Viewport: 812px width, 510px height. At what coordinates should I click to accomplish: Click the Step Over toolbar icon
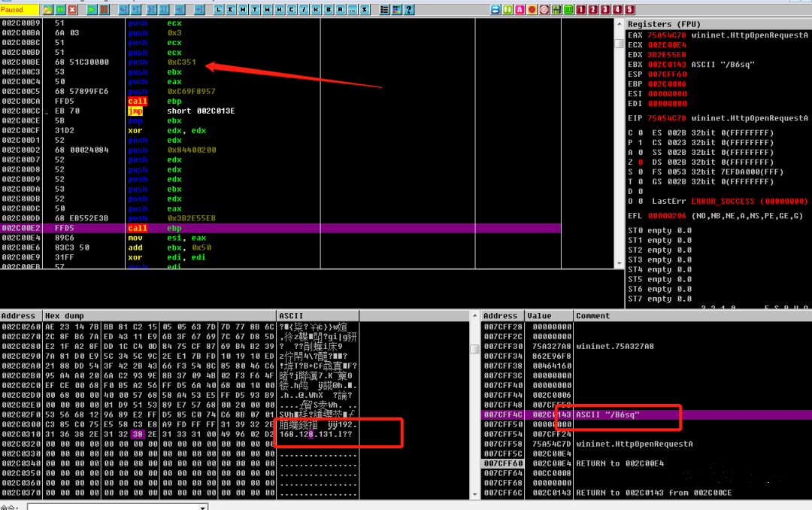135,10
